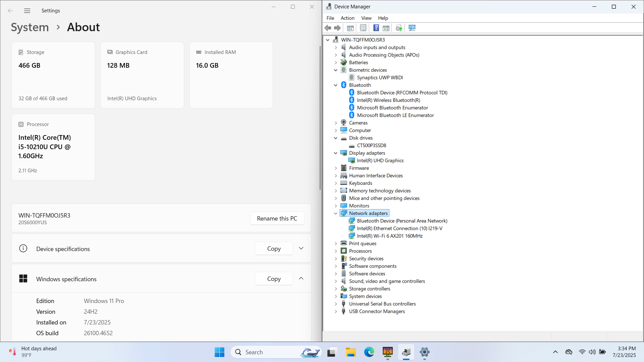Open Properties toolbar icon in Device Manager

tap(363, 28)
